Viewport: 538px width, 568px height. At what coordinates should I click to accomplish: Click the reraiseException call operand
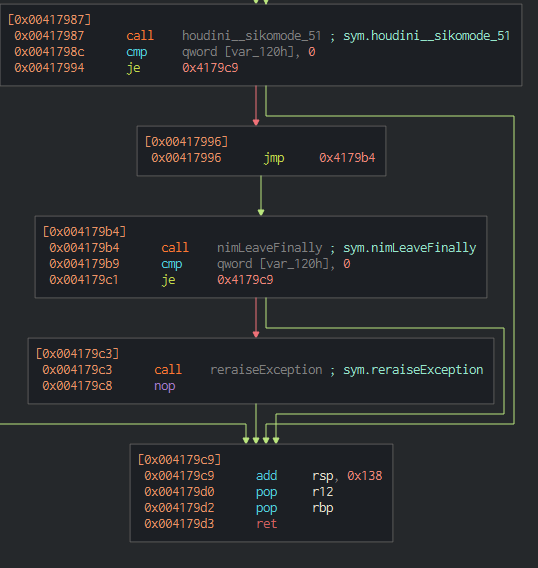(x=266, y=370)
